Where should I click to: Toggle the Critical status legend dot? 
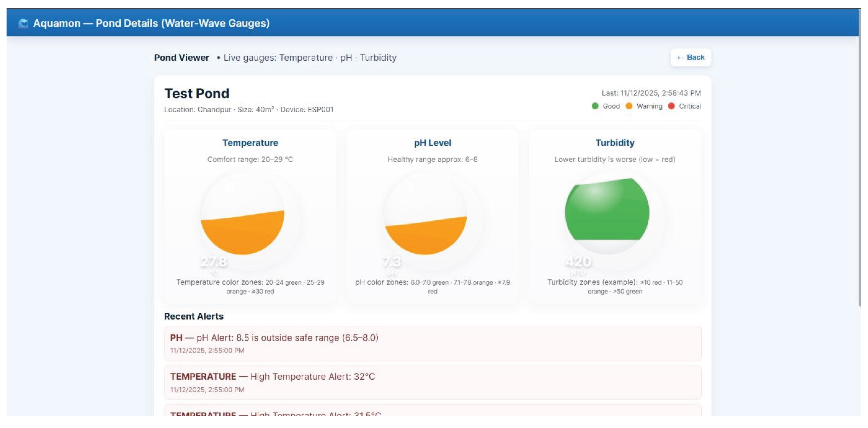(671, 106)
